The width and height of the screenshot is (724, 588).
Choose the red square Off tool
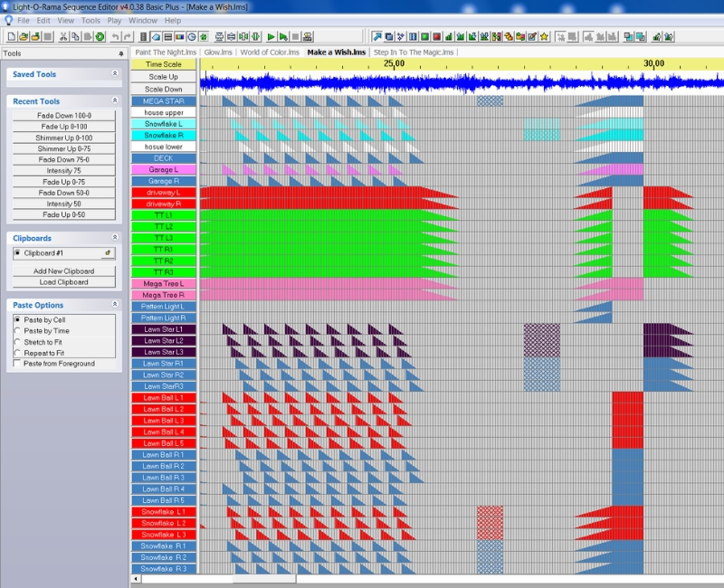coord(437,36)
